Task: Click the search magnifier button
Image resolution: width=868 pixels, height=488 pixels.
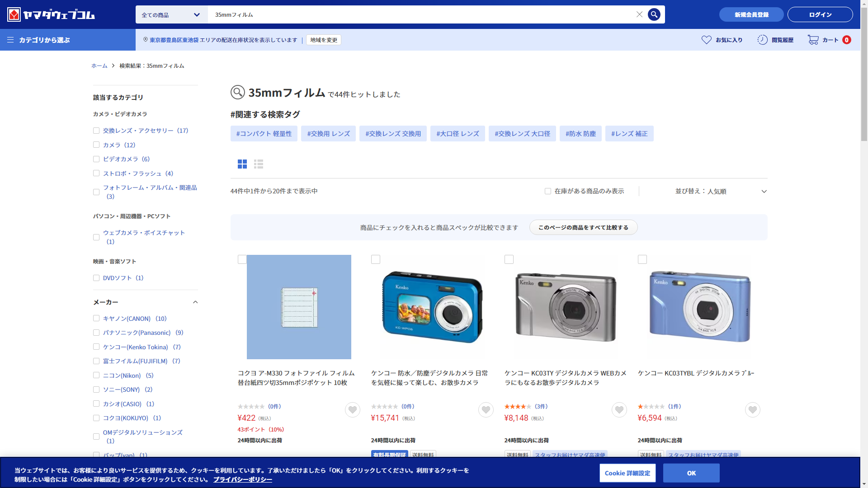Action: tap(654, 14)
